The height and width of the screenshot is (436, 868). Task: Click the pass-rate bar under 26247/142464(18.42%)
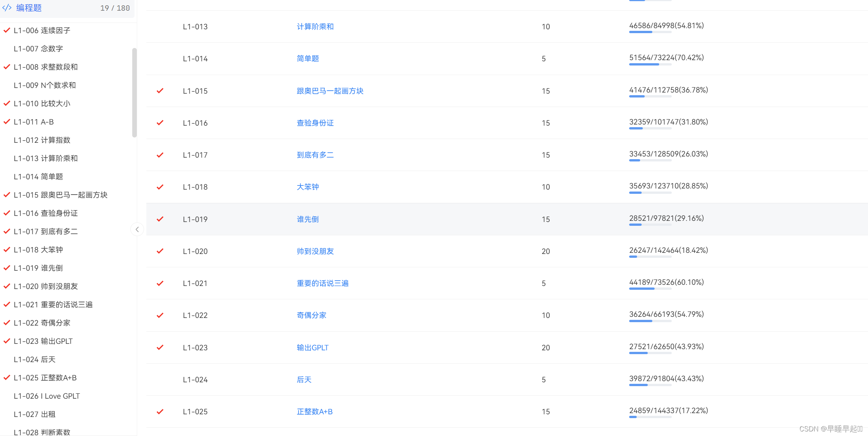pyautogui.click(x=650, y=257)
